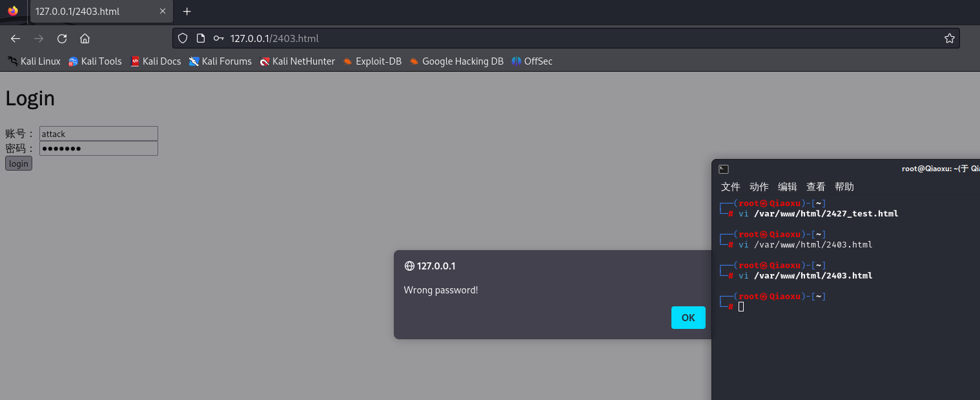Click the tracking protection shield icon

click(x=183, y=38)
